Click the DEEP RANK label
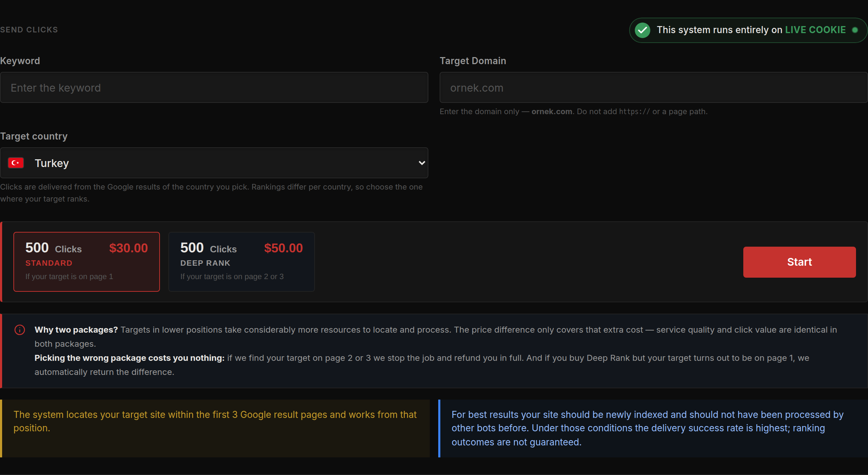The width and height of the screenshot is (868, 475). (205, 263)
